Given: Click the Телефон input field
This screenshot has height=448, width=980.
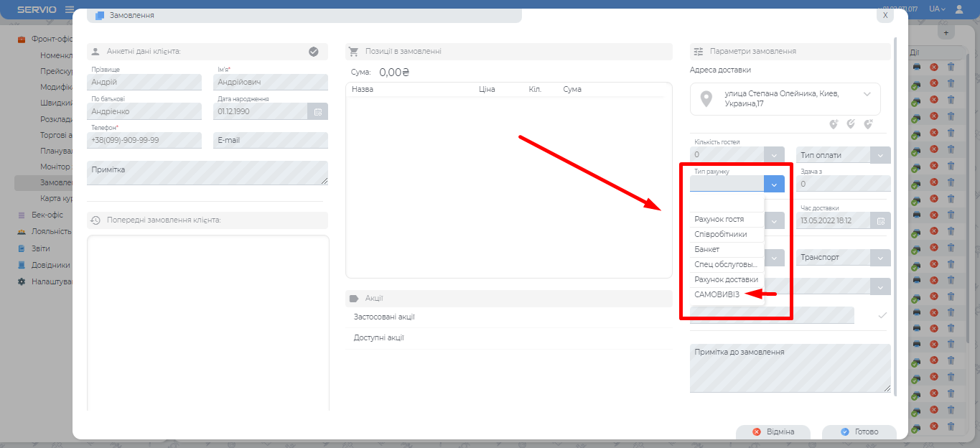Looking at the screenshot, I should pos(144,141).
